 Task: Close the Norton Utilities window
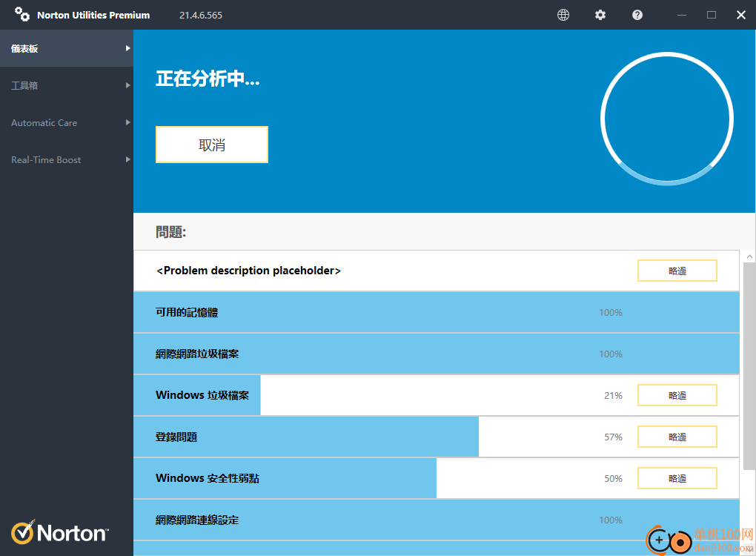pyautogui.click(x=741, y=15)
